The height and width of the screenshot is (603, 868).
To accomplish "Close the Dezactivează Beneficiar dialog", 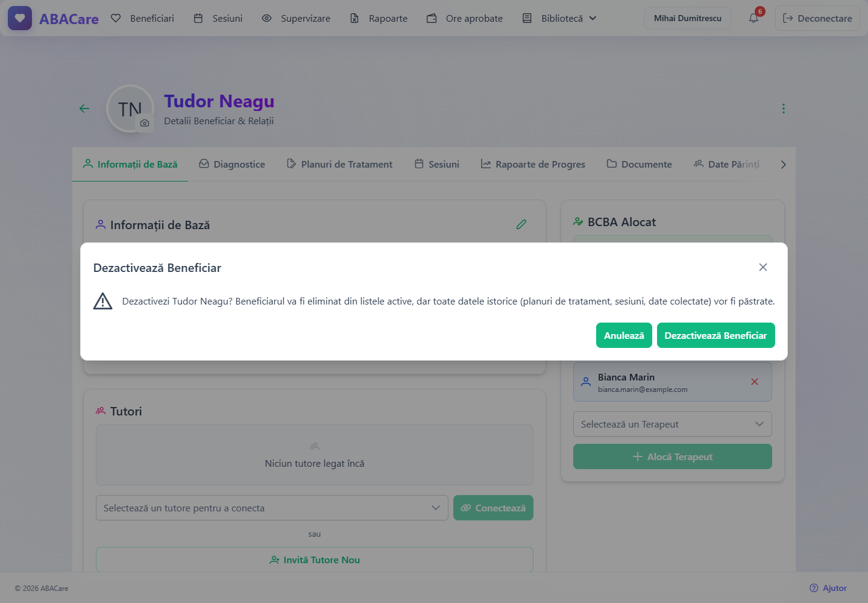I will pyautogui.click(x=763, y=267).
